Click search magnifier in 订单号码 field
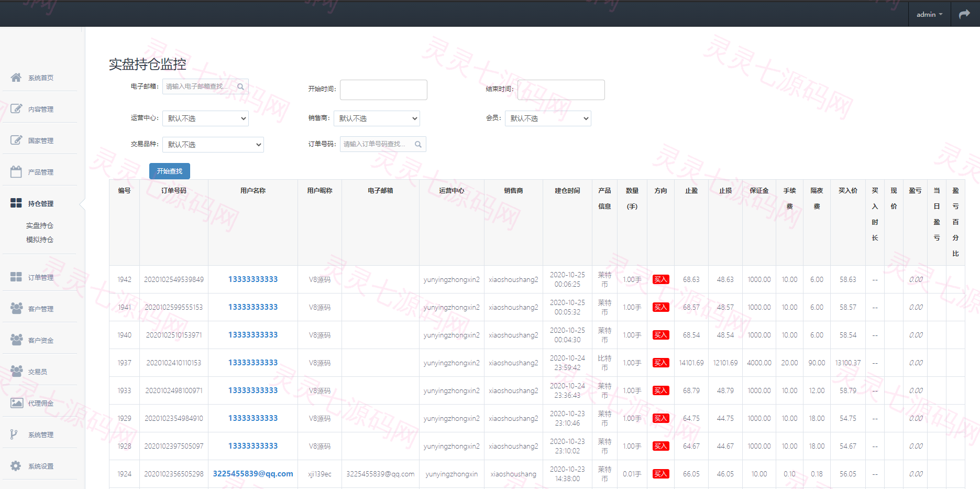This screenshot has height=489, width=980. click(418, 144)
